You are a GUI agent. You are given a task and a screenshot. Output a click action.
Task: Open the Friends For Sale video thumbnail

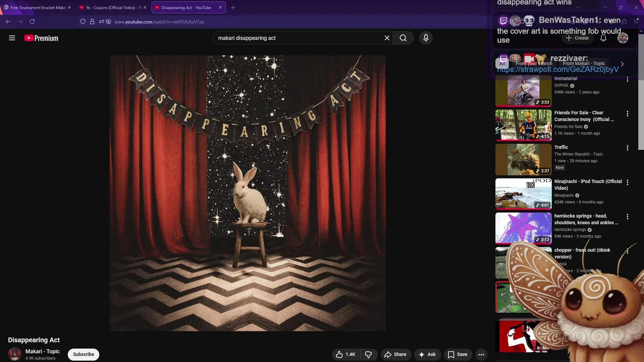523,125
